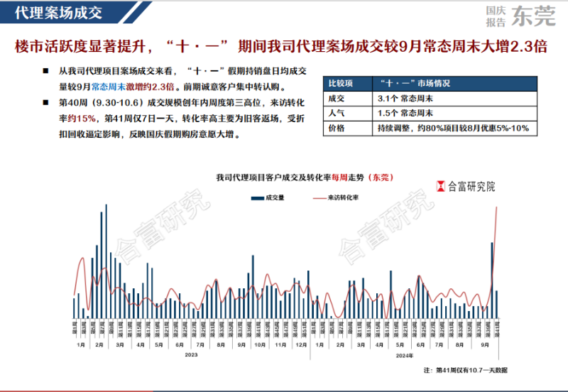568x392 pixels.
Task: Click the chart title 我司代理项目客户成交及转化率
Action: pyautogui.click(x=273, y=178)
